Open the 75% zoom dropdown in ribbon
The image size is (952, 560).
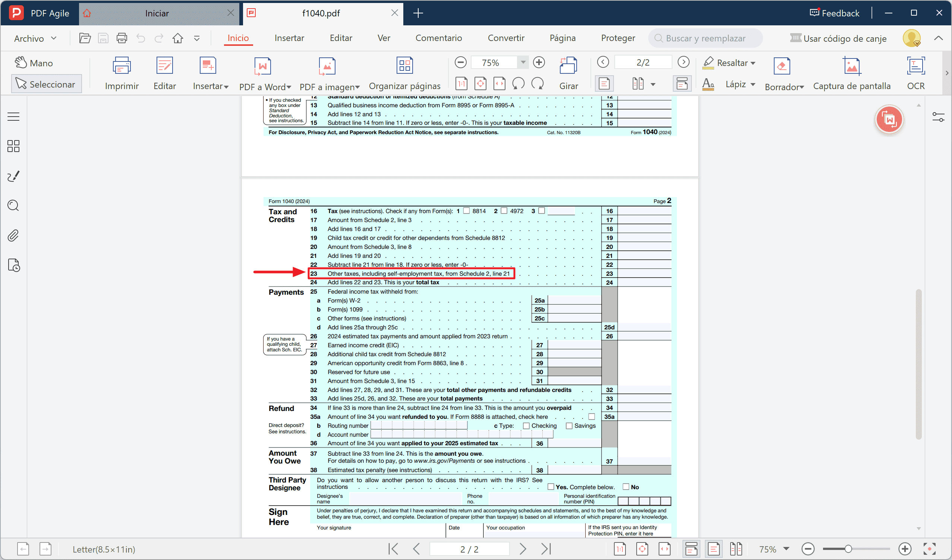pos(523,62)
